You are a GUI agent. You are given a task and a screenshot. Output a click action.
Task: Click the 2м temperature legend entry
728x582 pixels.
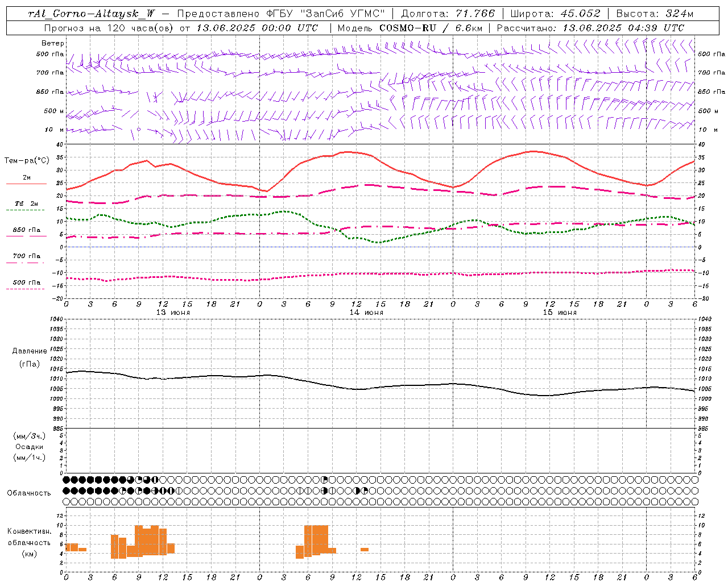(27, 178)
